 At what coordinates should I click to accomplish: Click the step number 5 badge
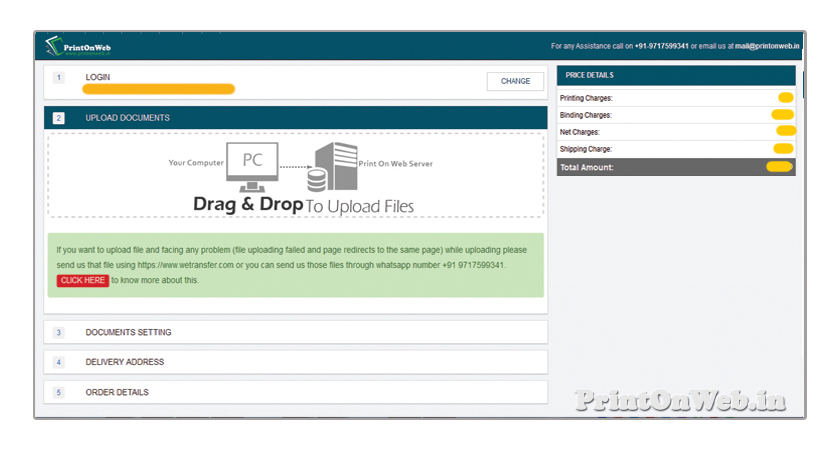(x=59, y=393)
